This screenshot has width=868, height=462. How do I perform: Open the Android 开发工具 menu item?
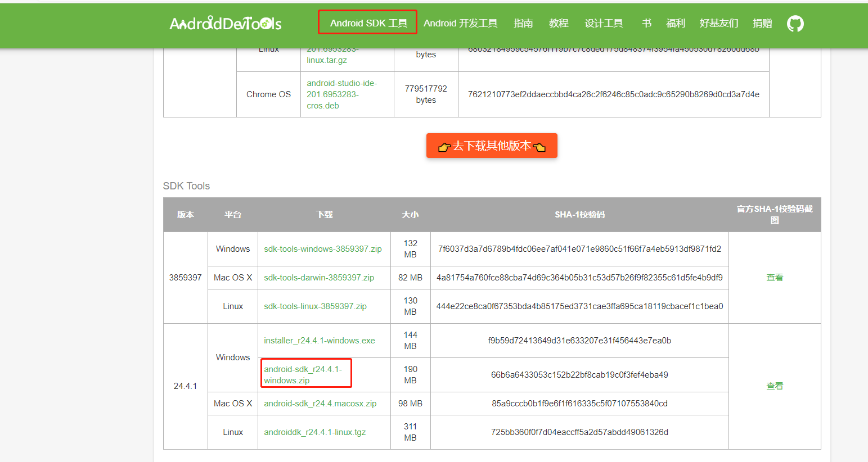pyautogui.click(x=461, y=23)
